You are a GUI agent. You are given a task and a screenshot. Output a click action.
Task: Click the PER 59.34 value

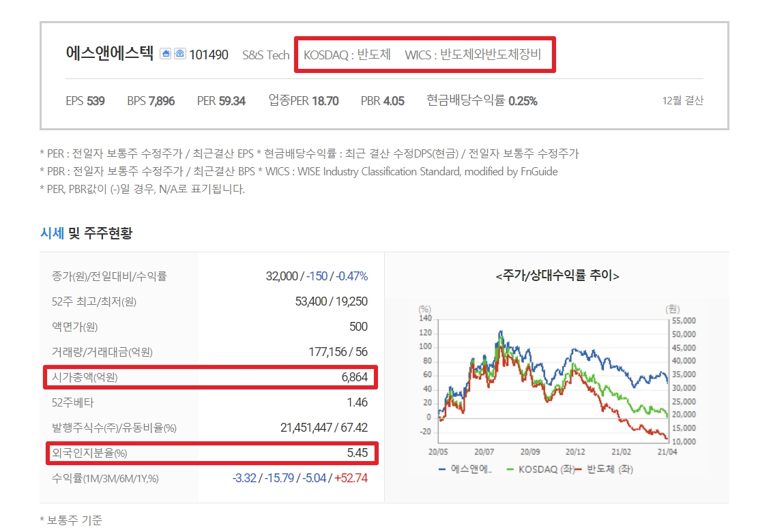[x=222, y=101]
